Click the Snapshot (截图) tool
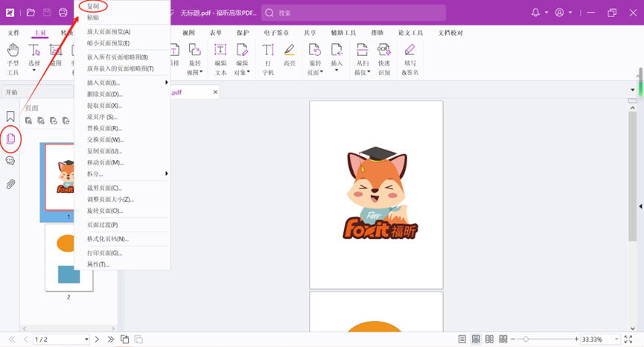644x347 pixels. [x=55, y=54]
